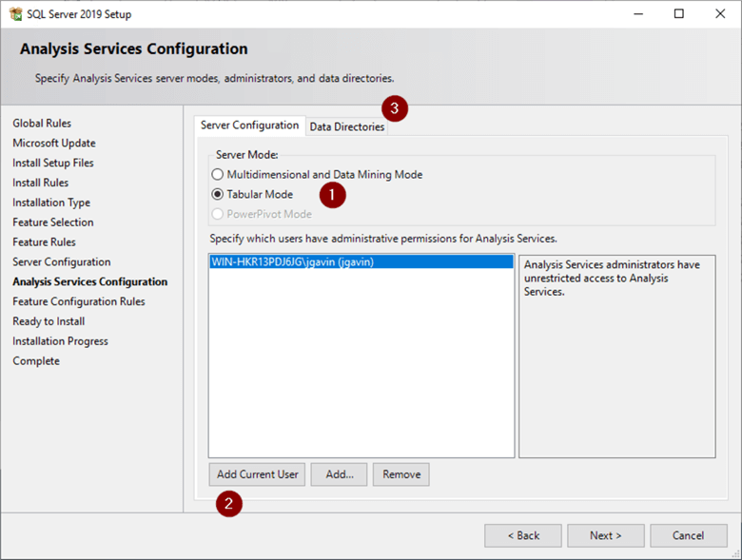
Task: Click the Add... button
Action: [340, 474]
